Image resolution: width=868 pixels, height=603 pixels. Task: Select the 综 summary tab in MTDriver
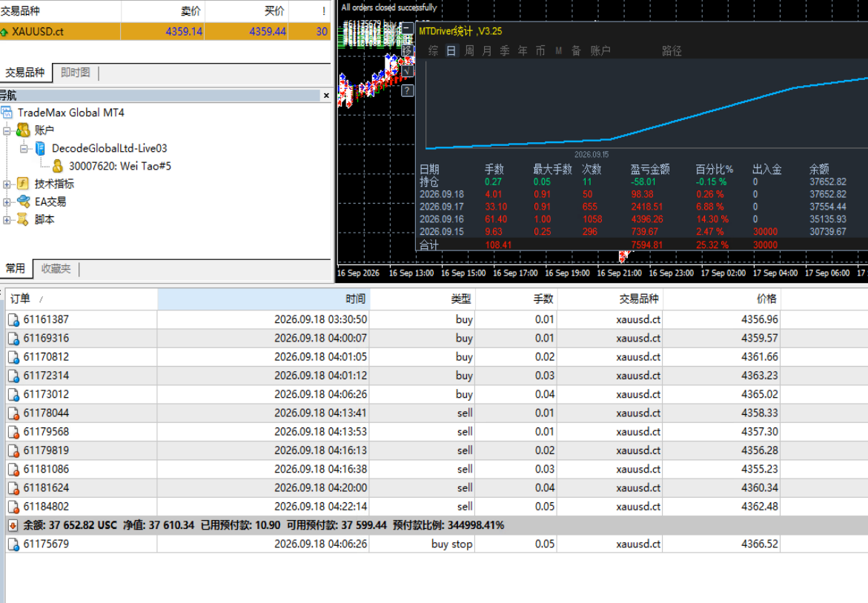point(434,51)
